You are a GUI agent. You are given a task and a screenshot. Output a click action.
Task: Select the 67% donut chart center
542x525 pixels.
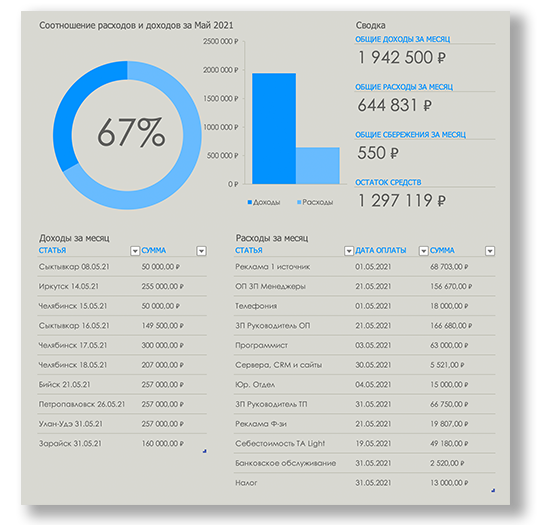click(131, 132)
